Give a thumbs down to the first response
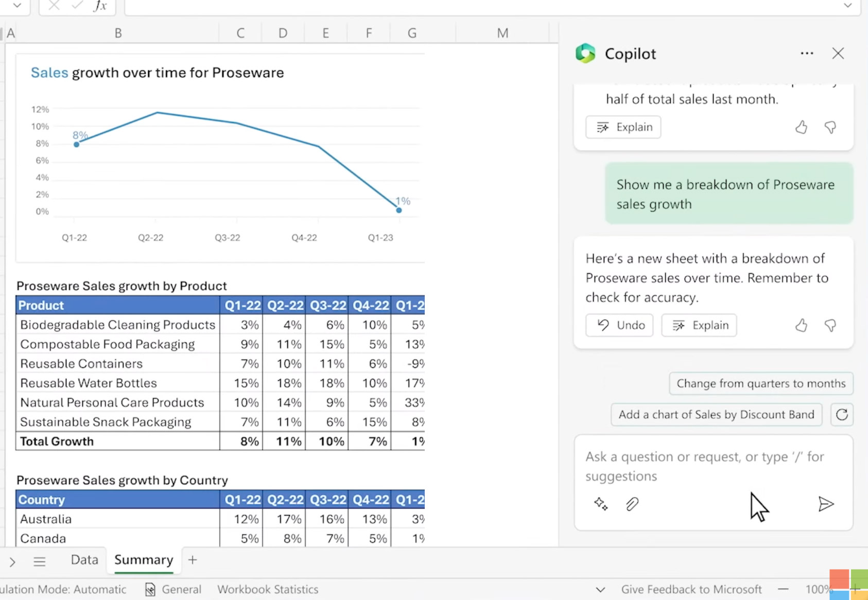This screenshot has width=868, height=600. tap(830, 127)
